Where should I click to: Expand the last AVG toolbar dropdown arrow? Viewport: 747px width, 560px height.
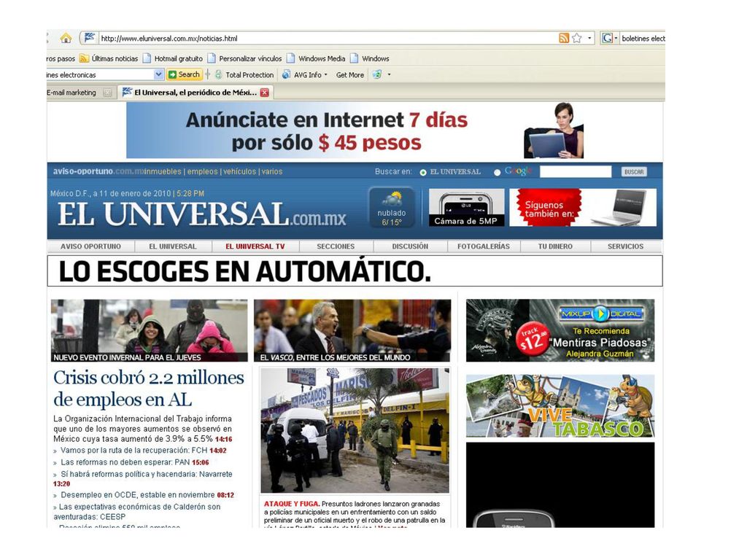390,75
